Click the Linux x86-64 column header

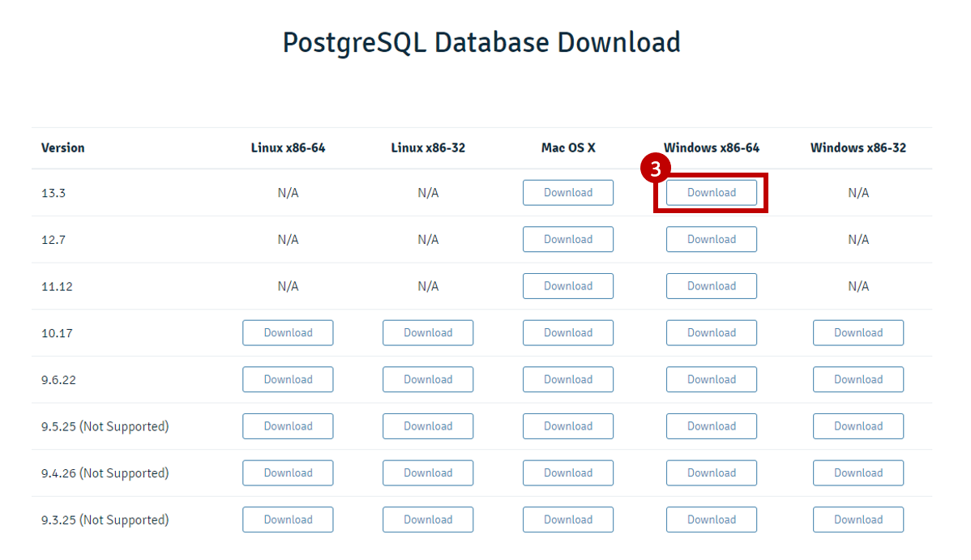coord(288,148)
